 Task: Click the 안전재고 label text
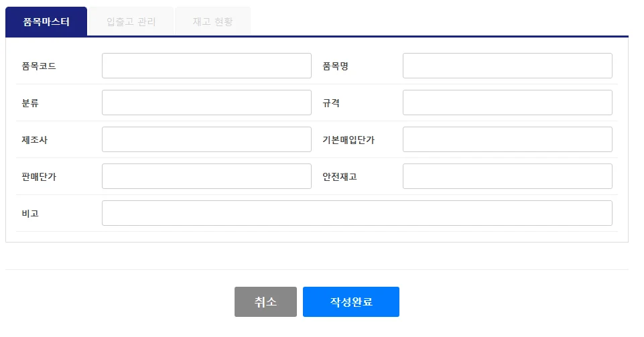pyautogui.click(x=340, y=177)
